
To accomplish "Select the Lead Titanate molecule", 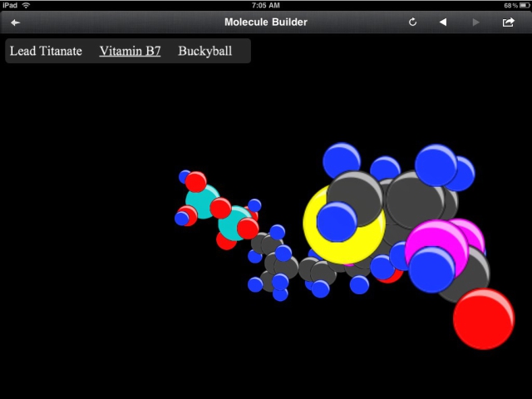I will tap(46, 51).
